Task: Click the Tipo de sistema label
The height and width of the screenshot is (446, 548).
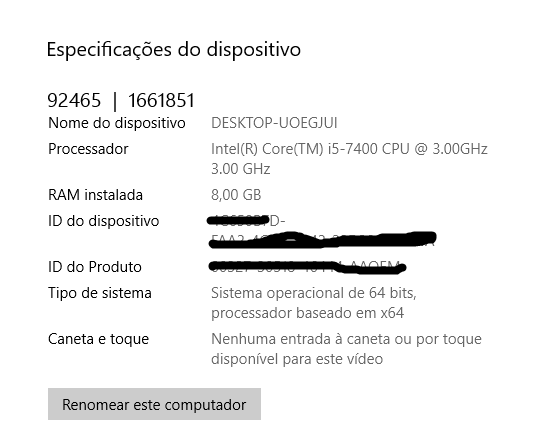Action: coord(100,293)
